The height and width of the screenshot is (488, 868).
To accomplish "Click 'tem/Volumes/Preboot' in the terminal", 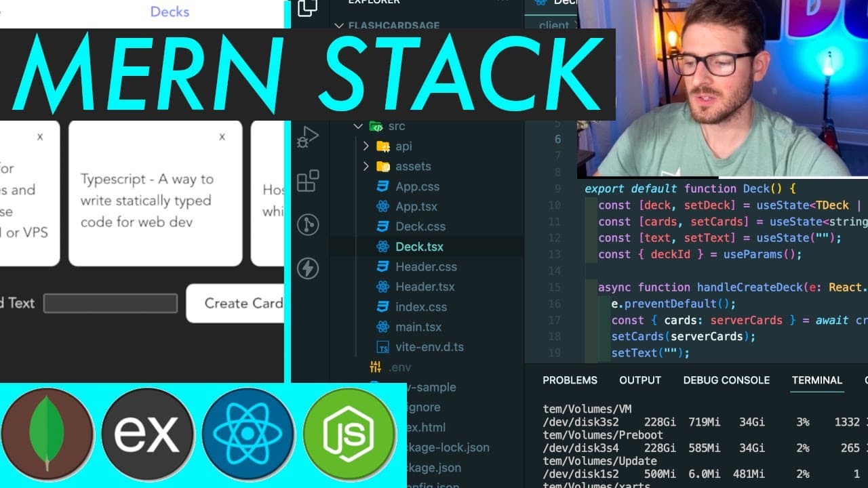I will [x=602, y=435].
